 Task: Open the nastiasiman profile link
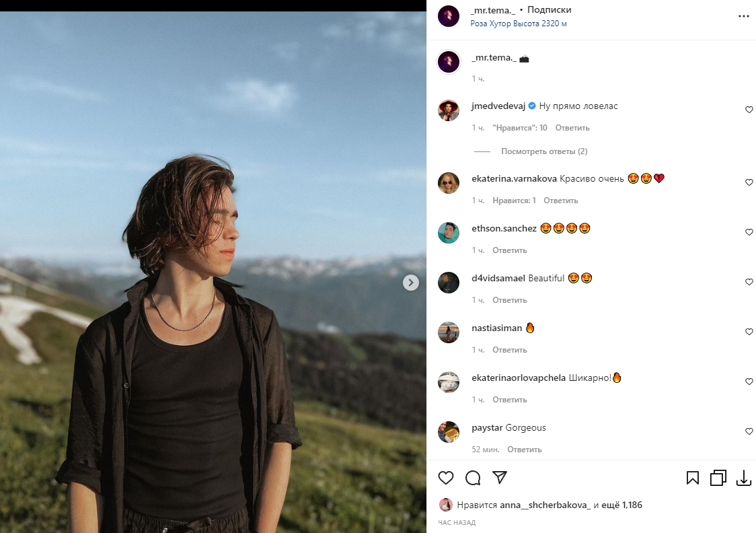[x=496, y=328]
